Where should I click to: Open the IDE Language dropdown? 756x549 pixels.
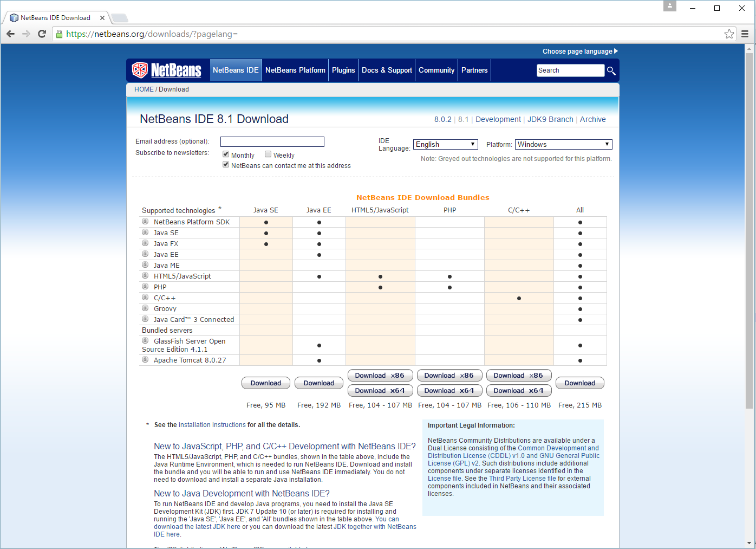pyautogui.click(x=446, y=144)
